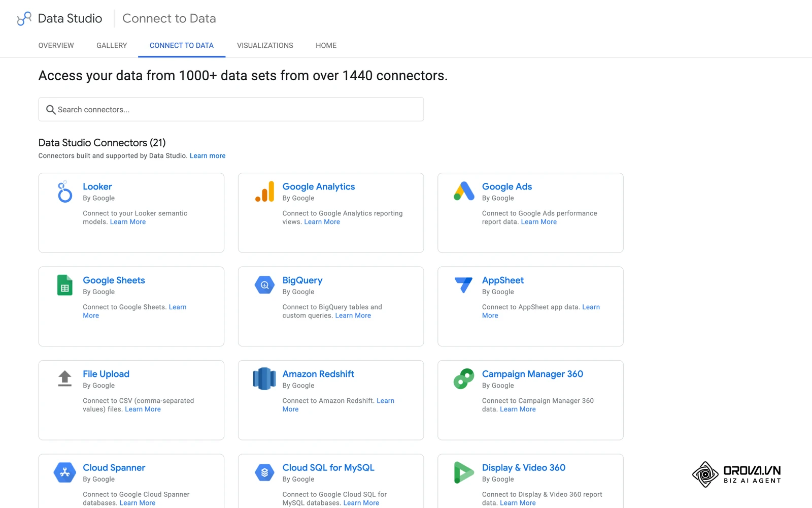Click Learn More in AppSheet card
Screen dimensions: 812x508
tap(591, 307)
